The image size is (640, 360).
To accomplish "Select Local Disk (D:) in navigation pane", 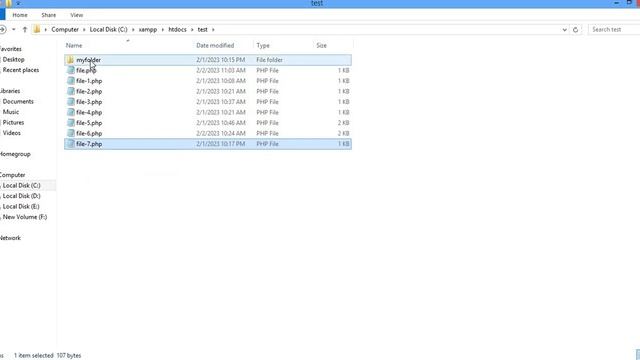I will 22,196.
